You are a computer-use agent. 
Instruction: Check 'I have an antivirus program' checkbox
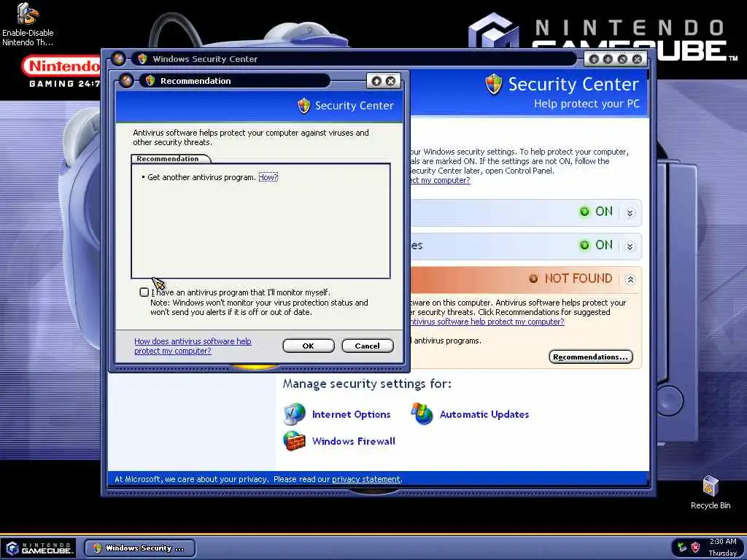[144, 292]
